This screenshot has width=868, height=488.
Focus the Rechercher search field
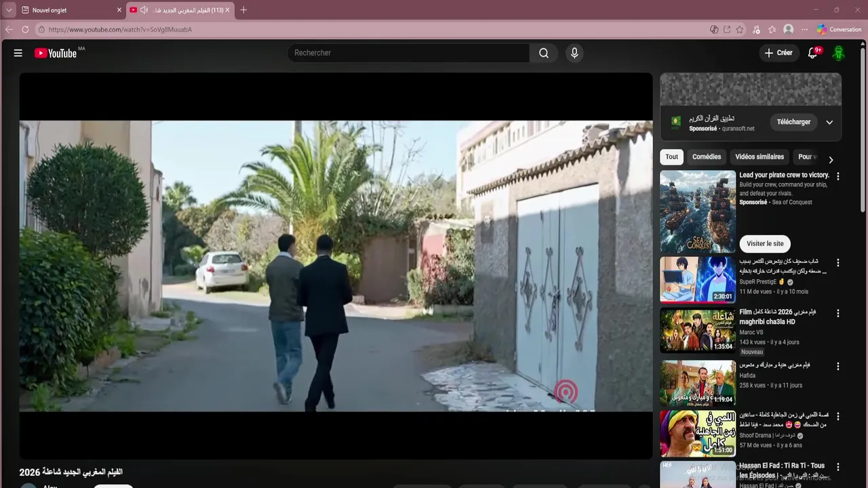[x=410, y=53]
